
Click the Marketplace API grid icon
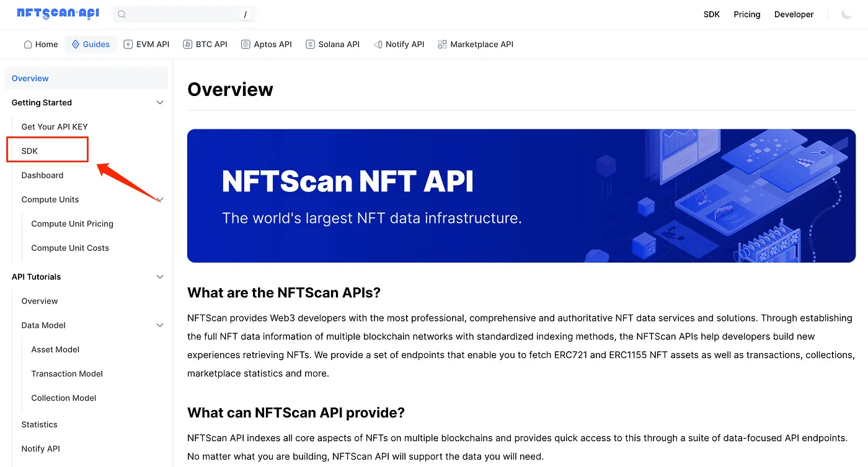[442, 45]
